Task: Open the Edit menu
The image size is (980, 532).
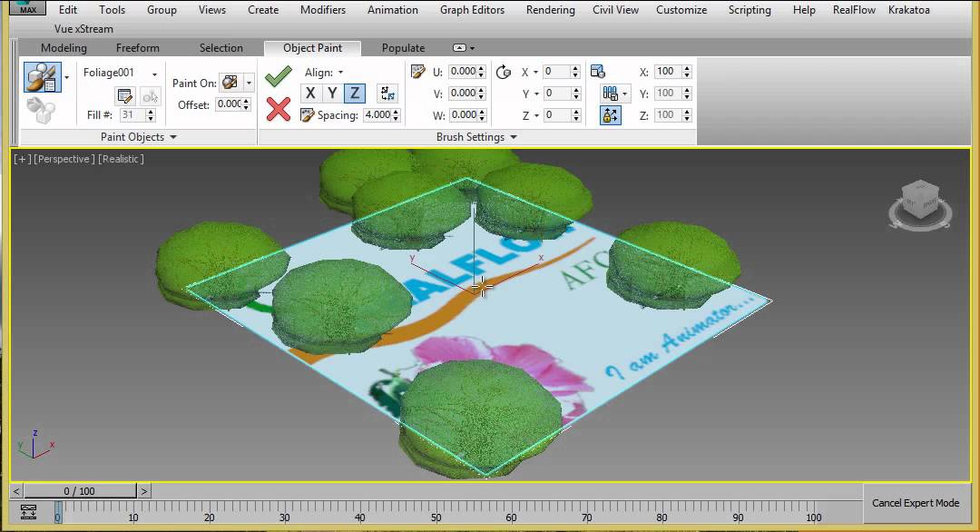Action: pyautogui.click(x=68, y=9)
